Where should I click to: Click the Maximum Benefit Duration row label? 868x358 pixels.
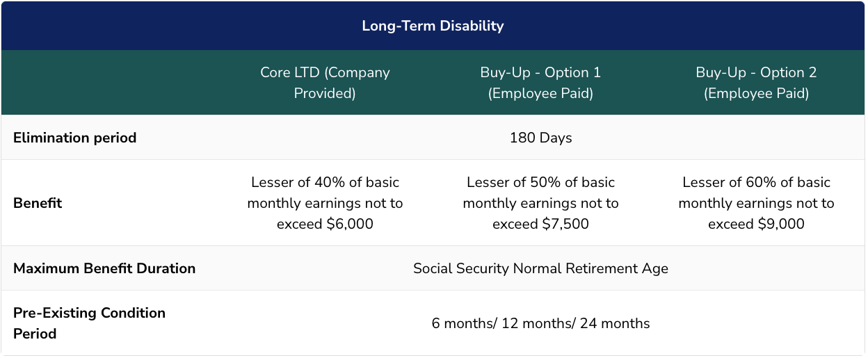(x=104, y=268)
